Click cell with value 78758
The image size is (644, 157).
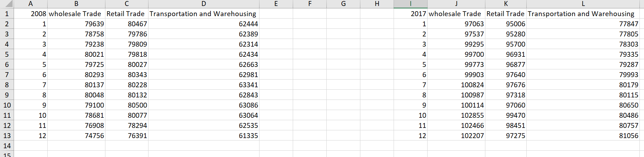point(76,34)
